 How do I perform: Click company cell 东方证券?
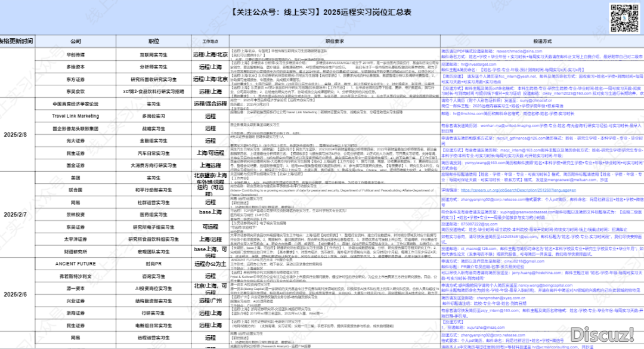pyautogui.click(x=76, y=79)
